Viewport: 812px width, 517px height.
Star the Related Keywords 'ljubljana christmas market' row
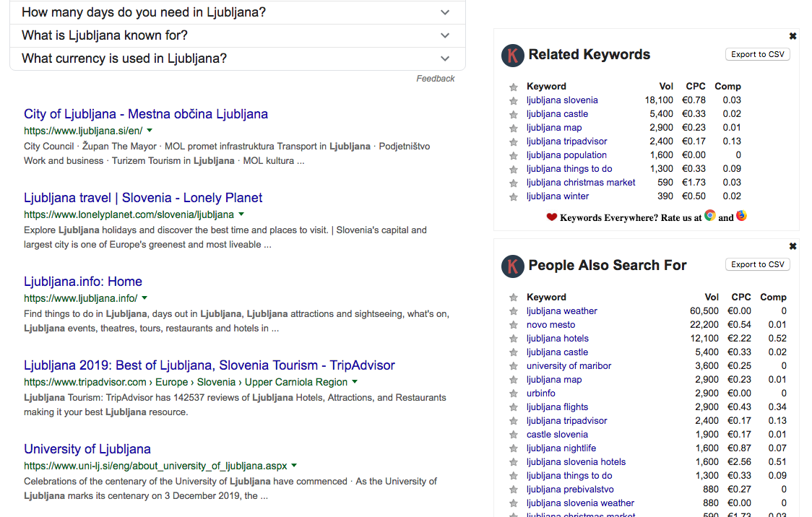click(513, 183)
